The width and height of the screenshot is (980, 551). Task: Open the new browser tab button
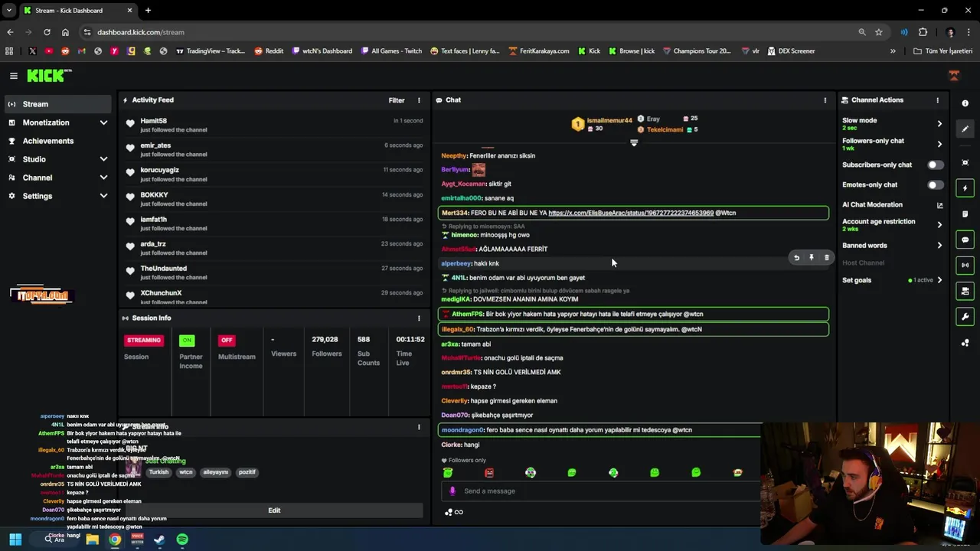pos(148,11)
